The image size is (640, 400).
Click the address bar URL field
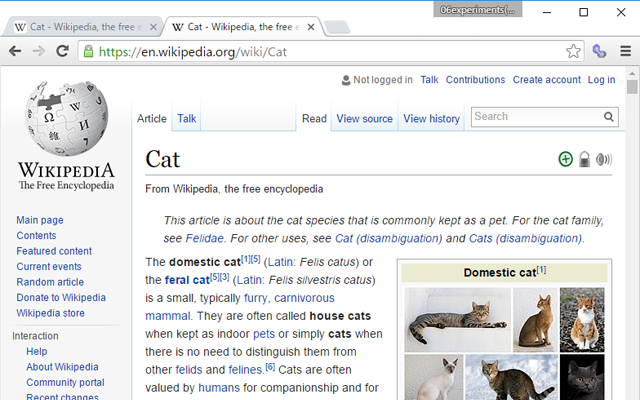pos(331,51)
